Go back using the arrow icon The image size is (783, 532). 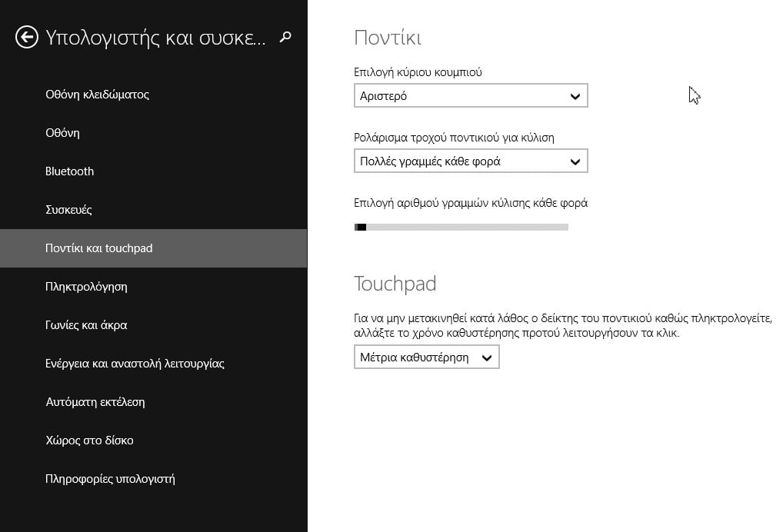tap(26, 38)
